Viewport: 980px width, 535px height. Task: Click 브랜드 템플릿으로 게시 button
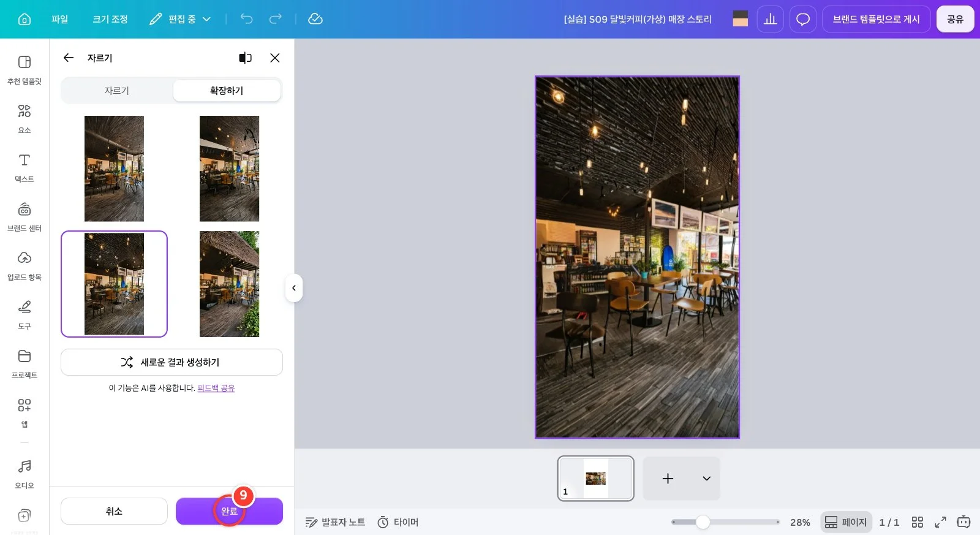point(876,19)
